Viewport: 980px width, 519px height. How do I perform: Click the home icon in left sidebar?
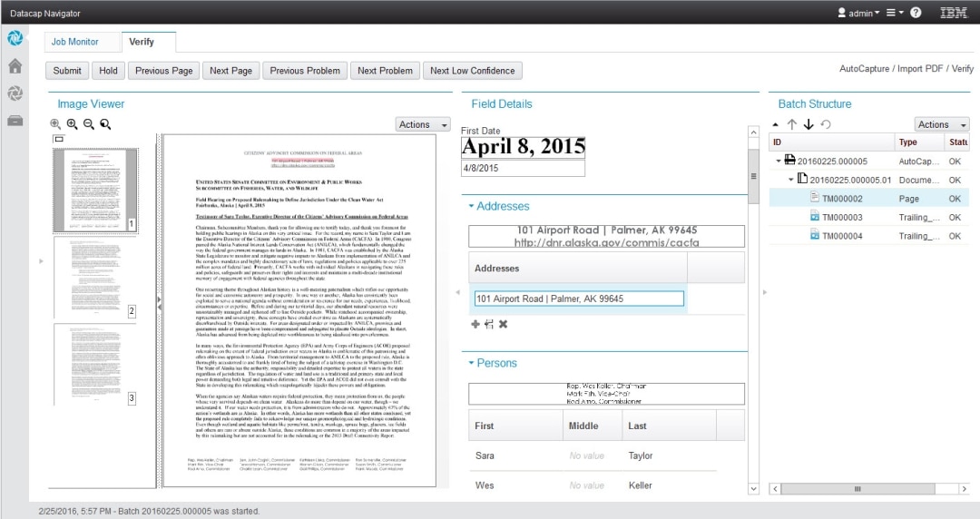15,66
